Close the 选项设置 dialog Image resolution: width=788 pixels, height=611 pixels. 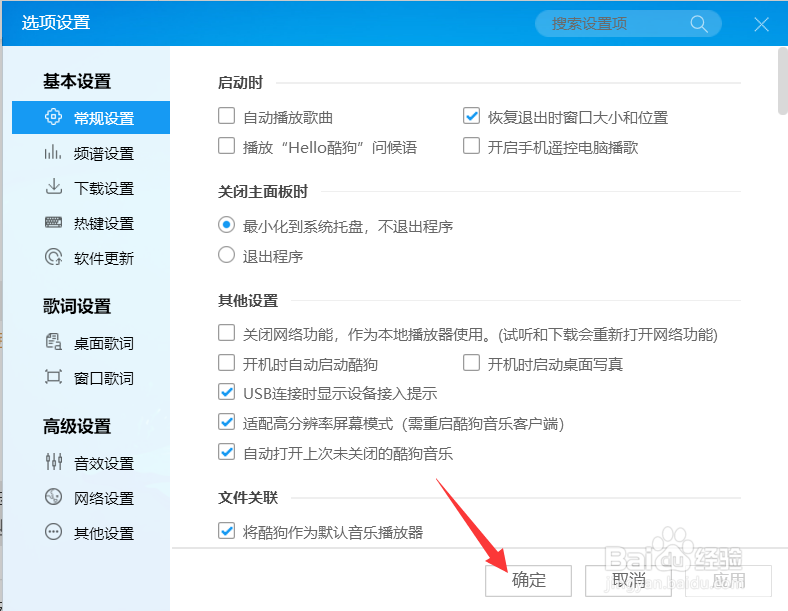tap(761, 24)
